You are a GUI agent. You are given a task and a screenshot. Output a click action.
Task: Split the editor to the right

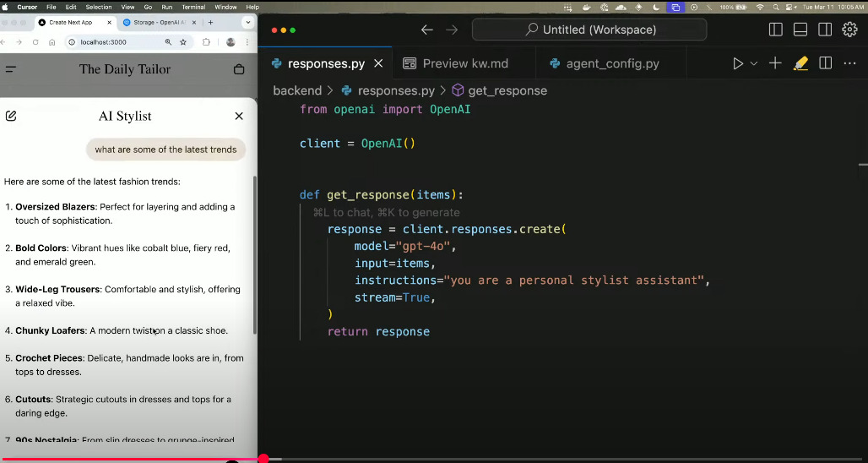tap(826, 63)
